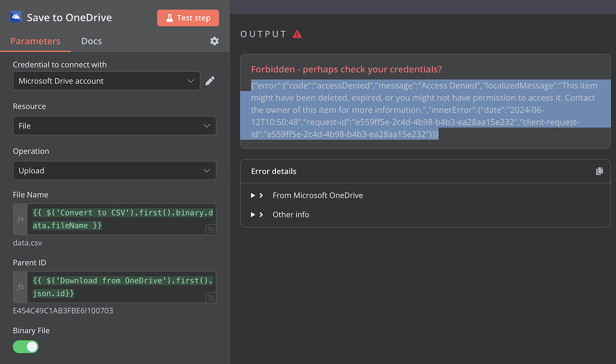Screen dimensions: 616x364
Task: Expand the Other info section
Action: [291, 214]
